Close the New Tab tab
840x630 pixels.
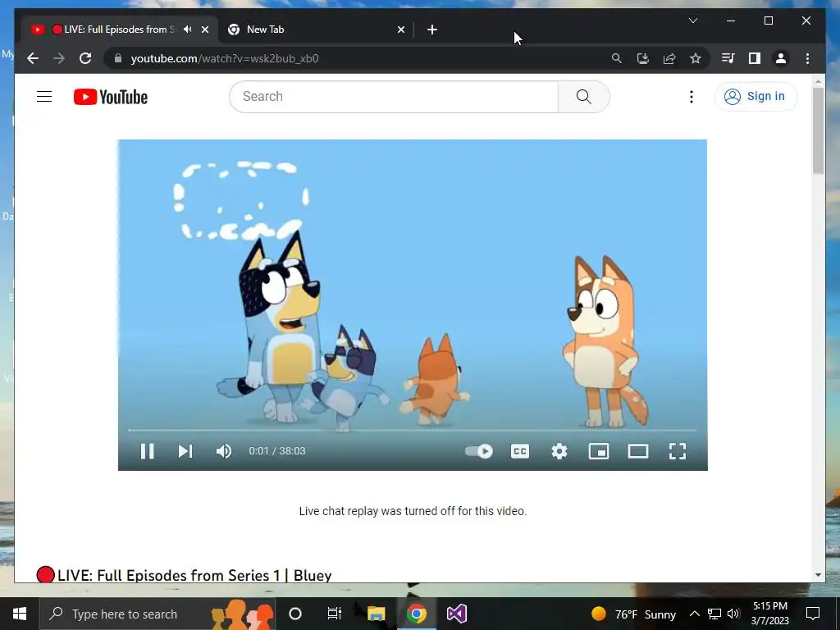click(x=400, y=30)
